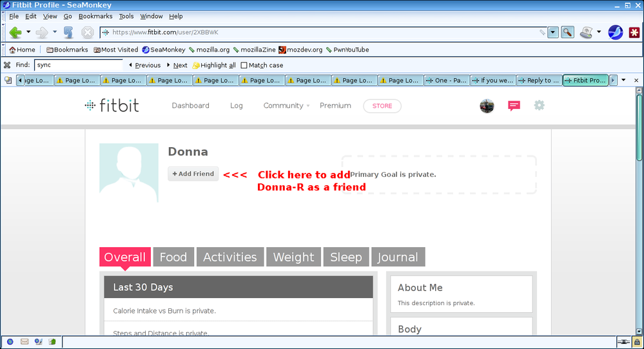Open Address Book from status bar
The width and height of the screenshot is (644, 349).
coord(52,342)
